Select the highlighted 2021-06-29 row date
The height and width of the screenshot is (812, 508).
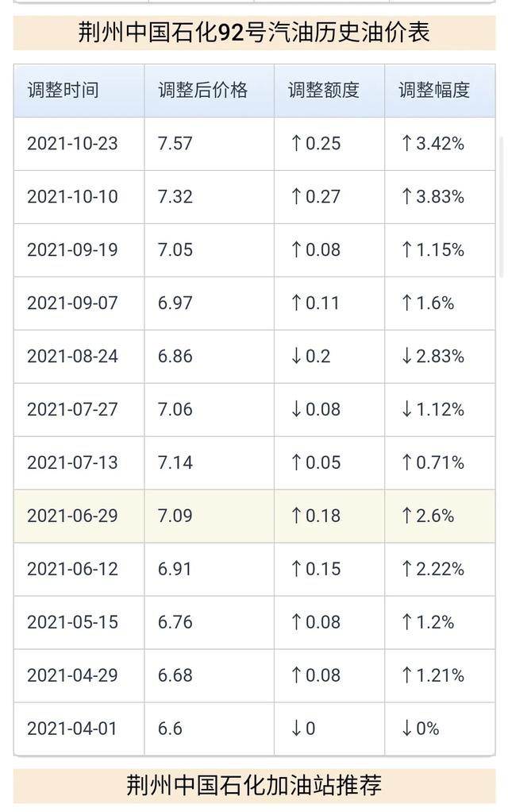click(72, 516)
